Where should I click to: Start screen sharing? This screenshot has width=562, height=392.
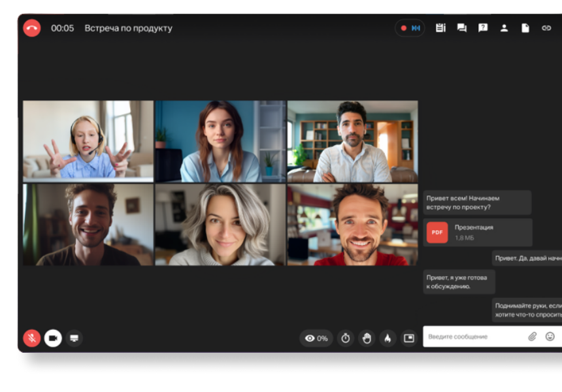(74, 338)
